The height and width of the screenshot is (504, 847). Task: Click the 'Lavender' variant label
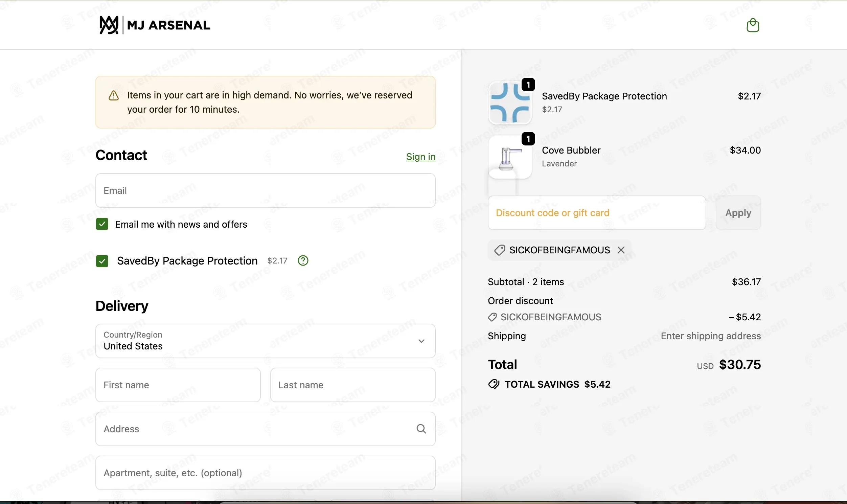click(x=559, y=164)
